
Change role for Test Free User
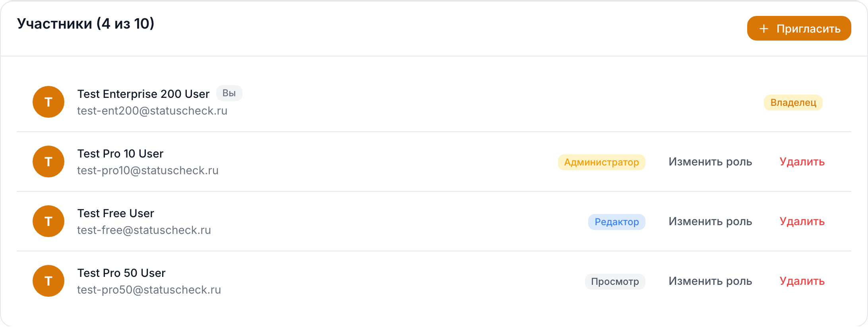[x=710, y=222]
